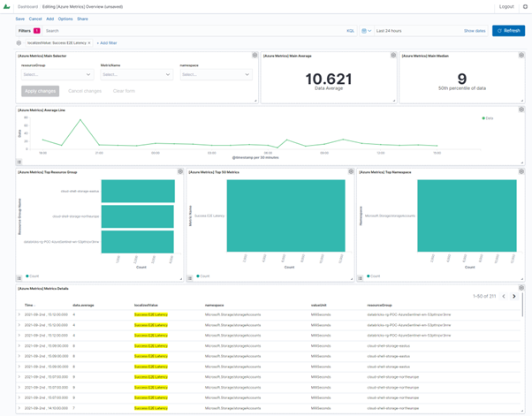Click the cloud-shell-storage-northeurope bar
The height and width of the screenshot is (416, 532).
[x=138, y=216]
